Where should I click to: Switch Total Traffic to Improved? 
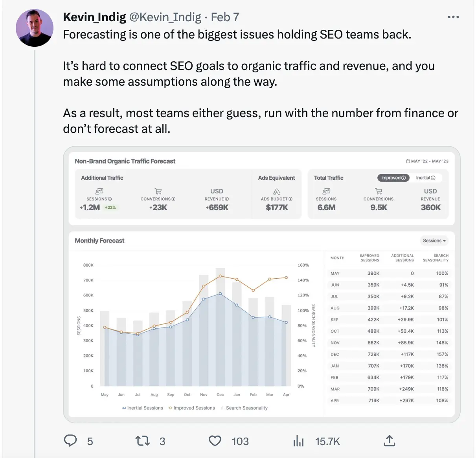coord(393,178)
